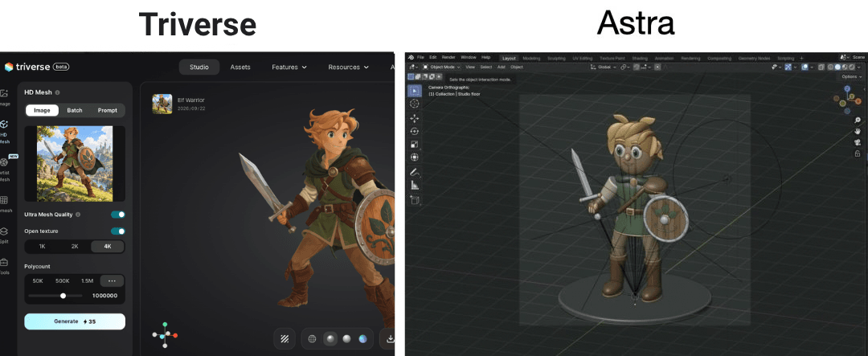The height and width of the screenshot is (356, 868).
Task: Select Blender's Scale tool
Action: pos(414,144)
